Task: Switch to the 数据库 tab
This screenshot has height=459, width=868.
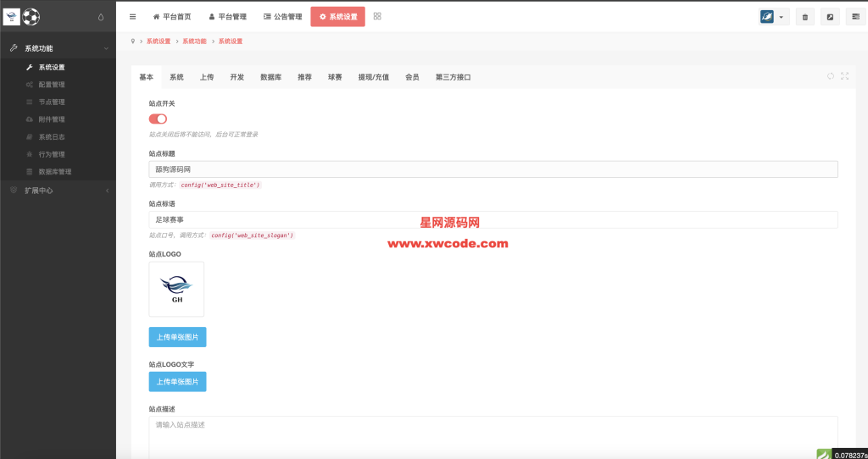Action: pos(270,77)
